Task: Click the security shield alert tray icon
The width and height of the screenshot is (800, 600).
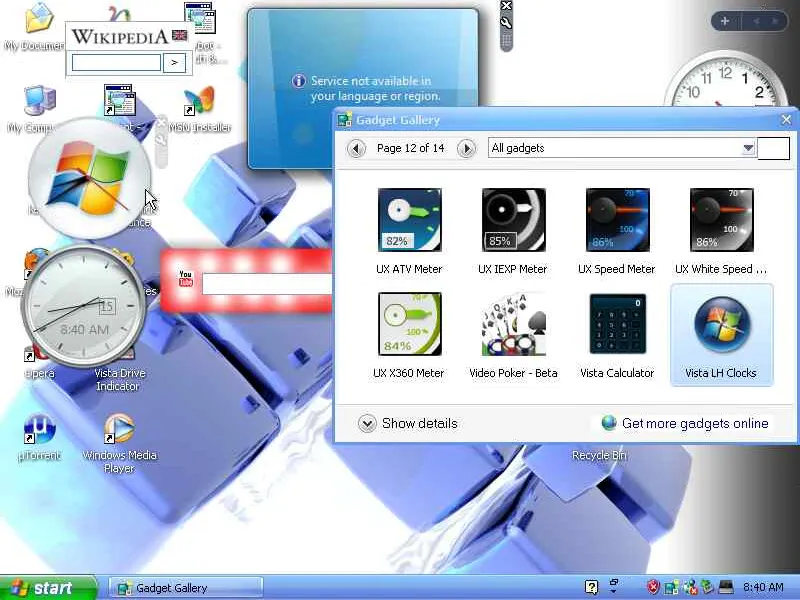Action: (x=653, y=587)
